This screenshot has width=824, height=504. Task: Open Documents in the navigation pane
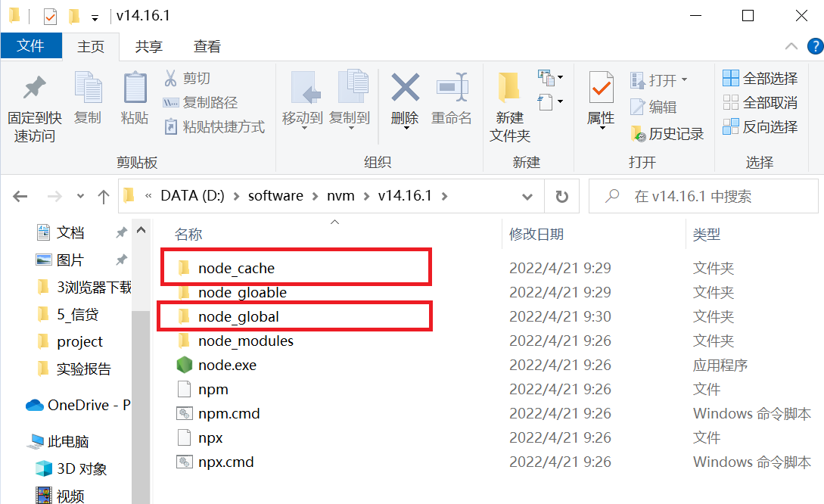click(x=70, y=232)
